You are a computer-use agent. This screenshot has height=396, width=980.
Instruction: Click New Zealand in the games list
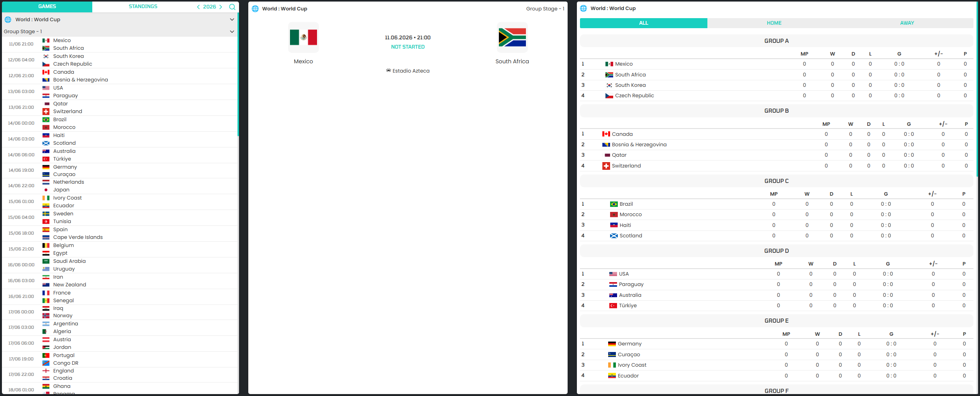click(x=70, y=285)
